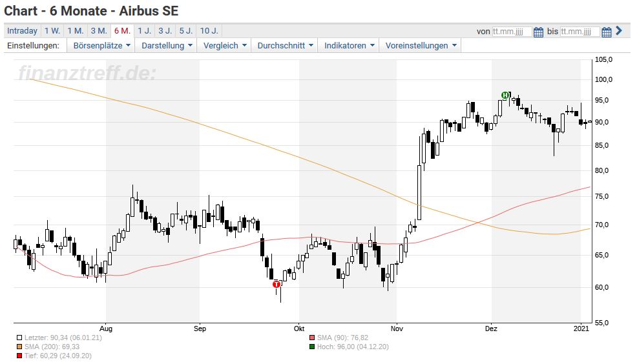
Task: Click the red Tief legend swatch
Action: pos(19,356)
